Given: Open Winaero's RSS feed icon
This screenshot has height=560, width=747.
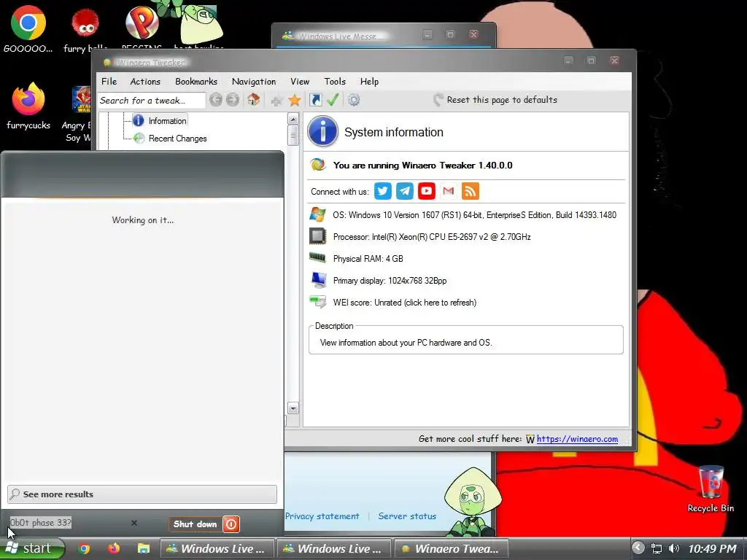Looking at the screenshot, I should tap(471, 191).
